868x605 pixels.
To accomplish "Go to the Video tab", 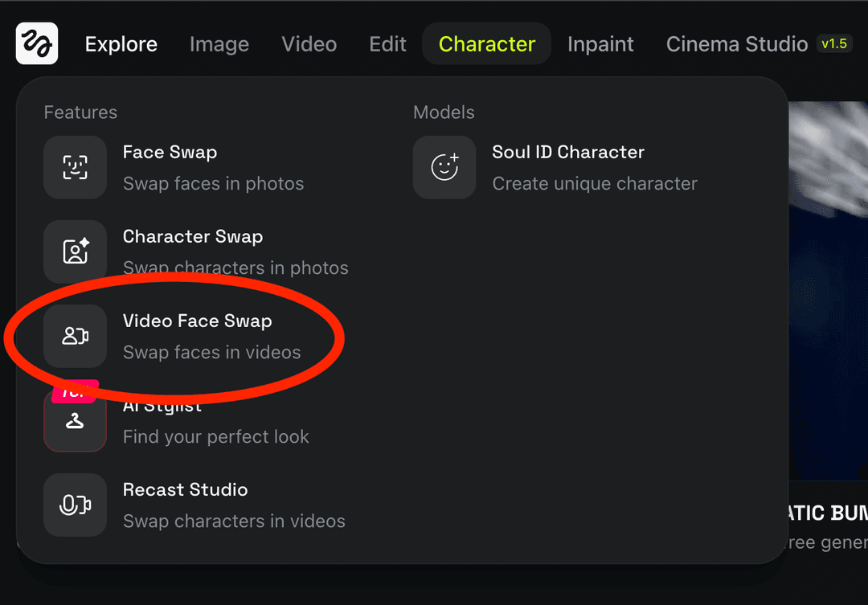I will (x=309, y=44).
